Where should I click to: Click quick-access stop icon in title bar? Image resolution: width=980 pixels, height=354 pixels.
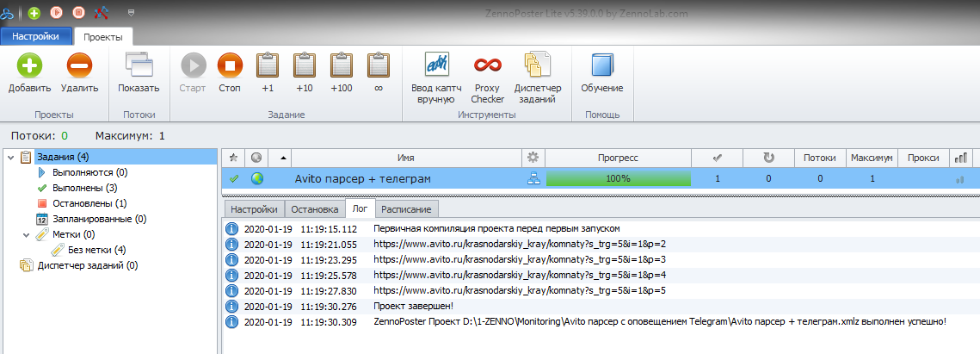78,12
